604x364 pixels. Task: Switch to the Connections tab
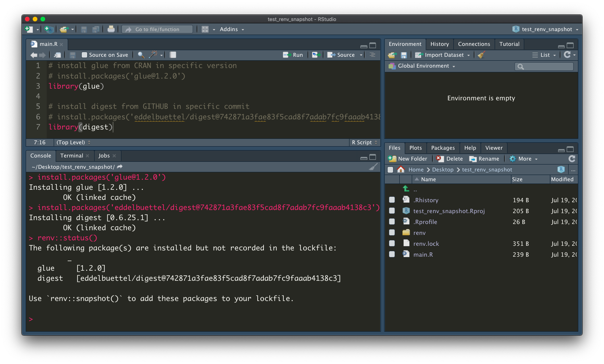click(x=474, y=44)
